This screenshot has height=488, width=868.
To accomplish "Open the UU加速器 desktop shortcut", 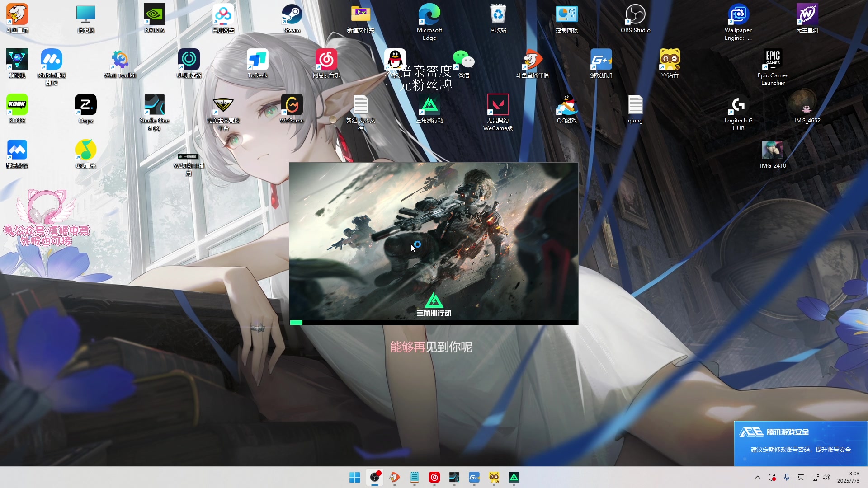I will coord(189,63).
